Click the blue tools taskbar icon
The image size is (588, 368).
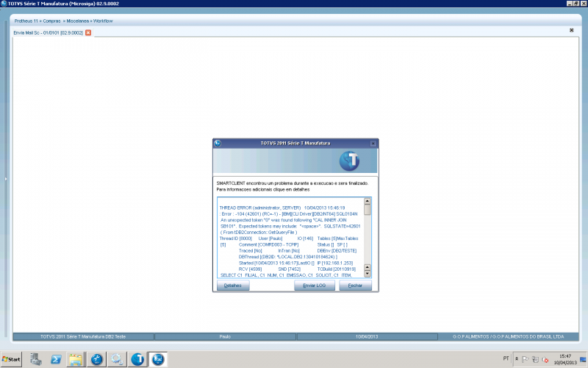[97, 359]
